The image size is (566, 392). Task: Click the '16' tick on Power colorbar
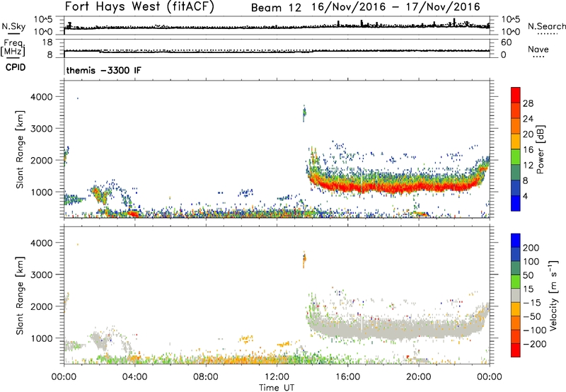click(528, 150)
